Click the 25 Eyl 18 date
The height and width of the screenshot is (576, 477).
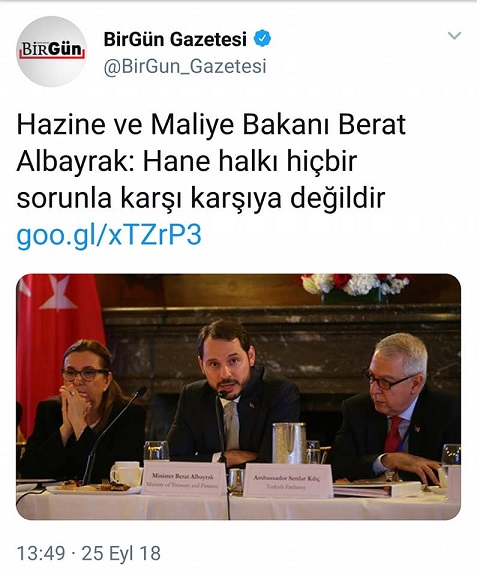pos(121,553)
